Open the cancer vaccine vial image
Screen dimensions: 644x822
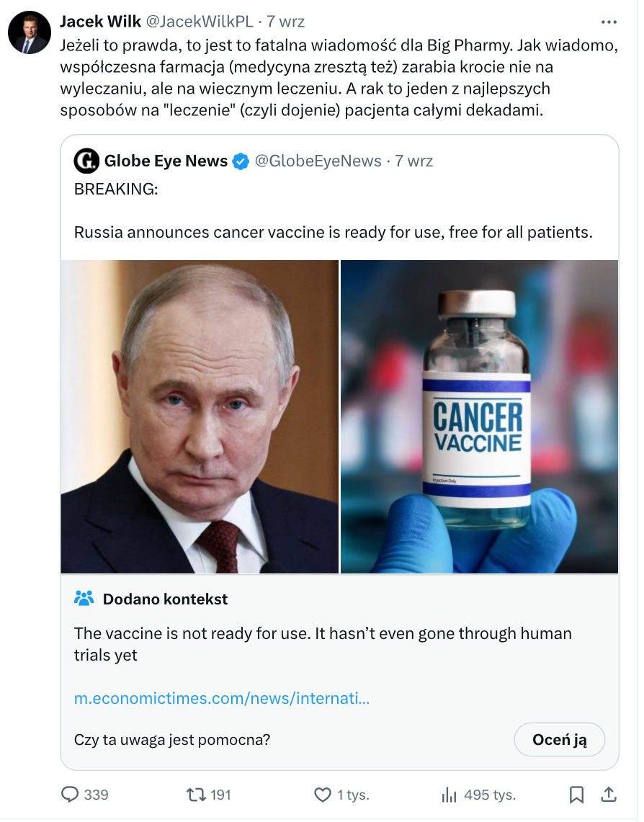[479, 416]
